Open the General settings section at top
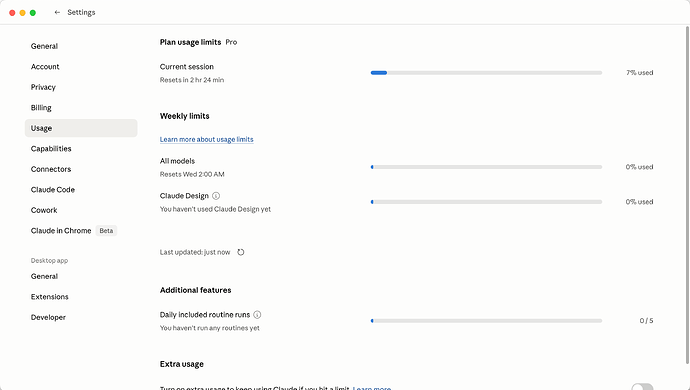This screenshot has width=690, height=390. 81,46
